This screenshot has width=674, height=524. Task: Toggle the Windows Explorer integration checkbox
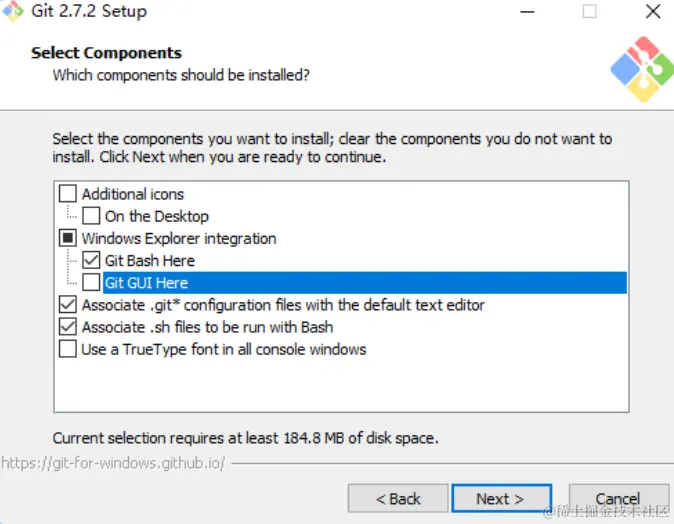click(68, 239)
